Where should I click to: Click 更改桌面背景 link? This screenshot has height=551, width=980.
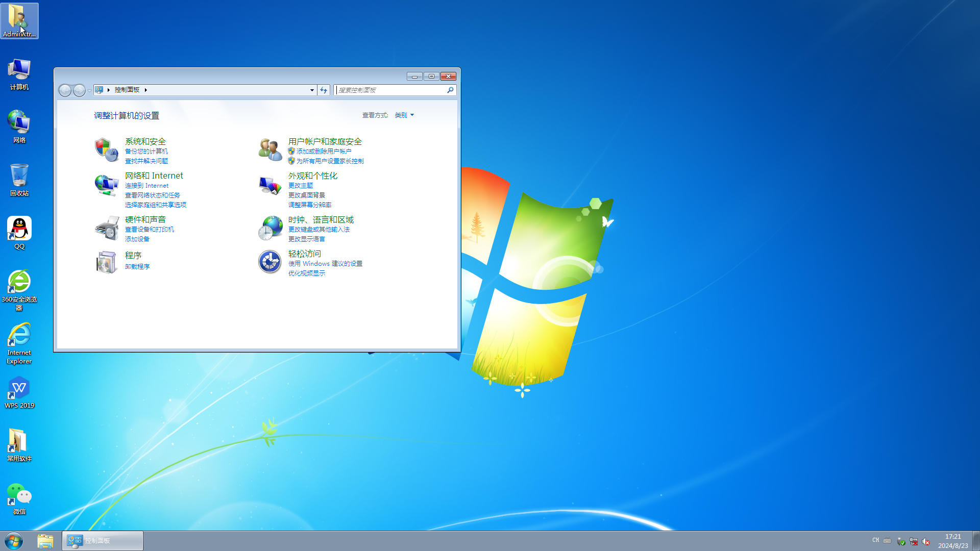(307, 195)
